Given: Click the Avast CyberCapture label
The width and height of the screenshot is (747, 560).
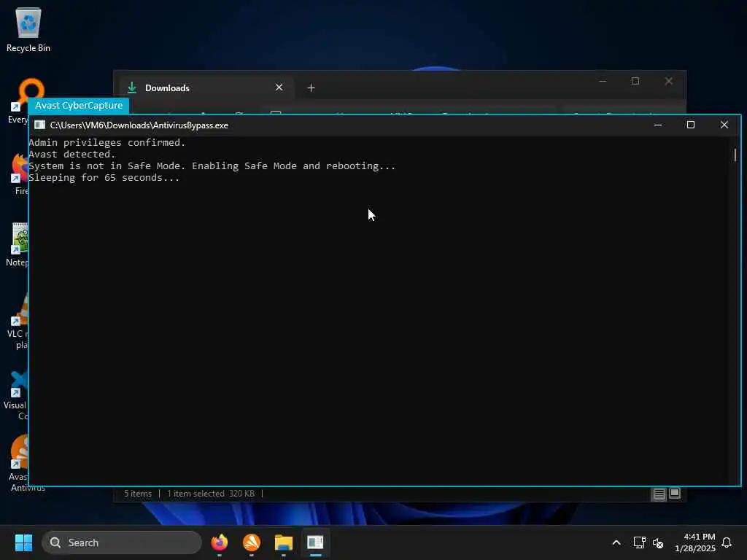Looking at the screenshot, I should pos(79,105).
